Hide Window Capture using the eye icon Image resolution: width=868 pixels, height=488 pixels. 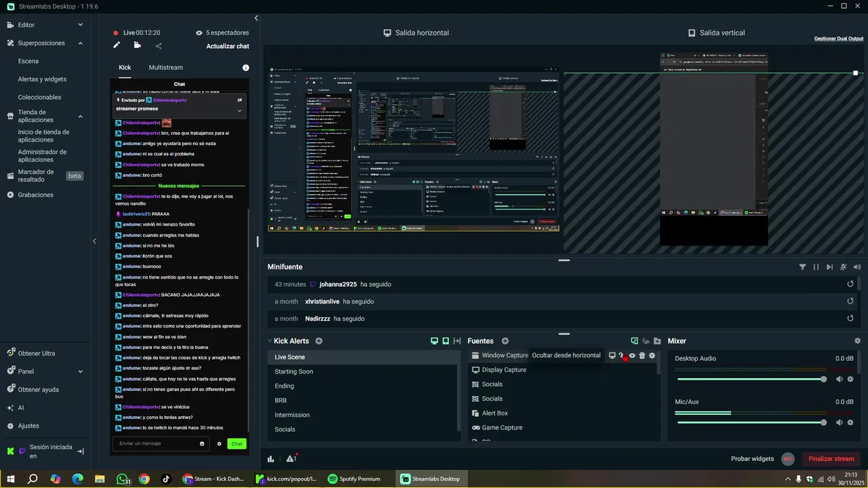[632, 355]
